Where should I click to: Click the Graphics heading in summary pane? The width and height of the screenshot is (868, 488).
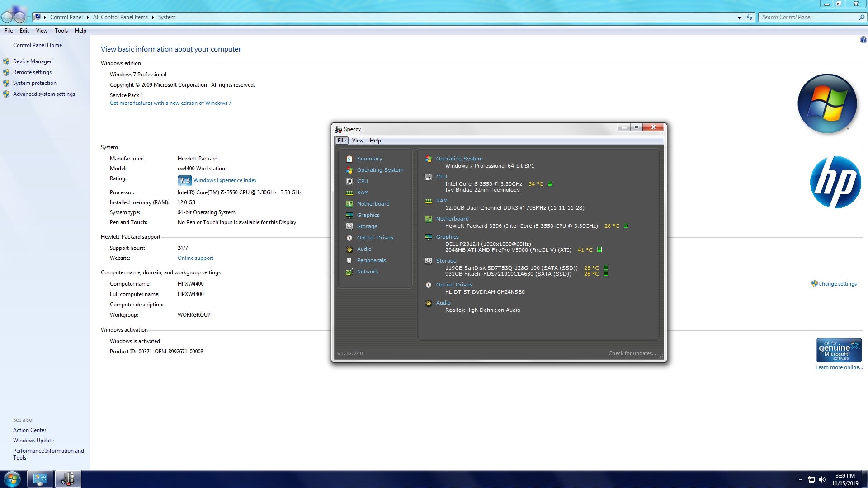pos(447,237)
